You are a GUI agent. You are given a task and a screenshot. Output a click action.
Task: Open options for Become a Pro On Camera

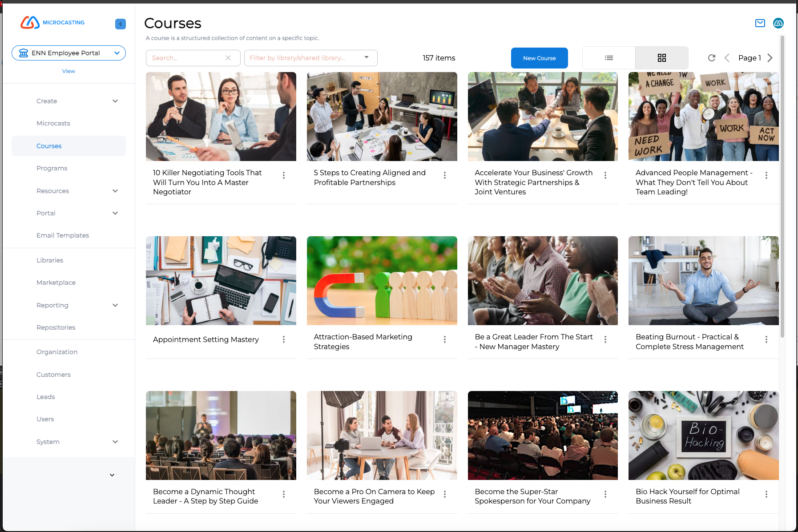point(445,494)
